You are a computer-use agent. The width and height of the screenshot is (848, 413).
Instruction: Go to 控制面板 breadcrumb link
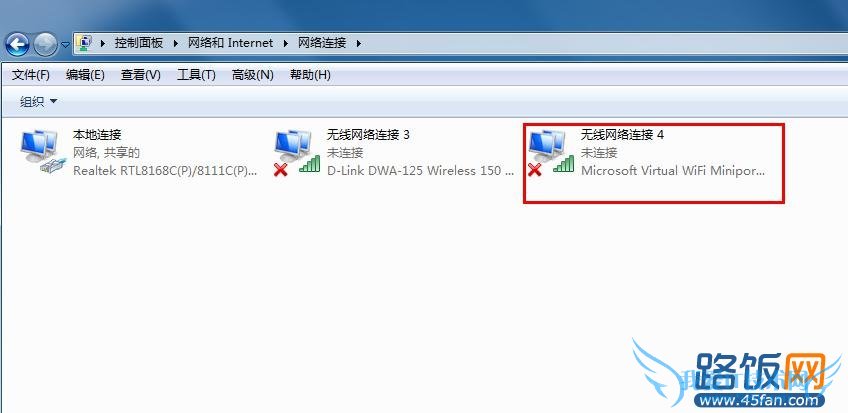pos(139,43)
